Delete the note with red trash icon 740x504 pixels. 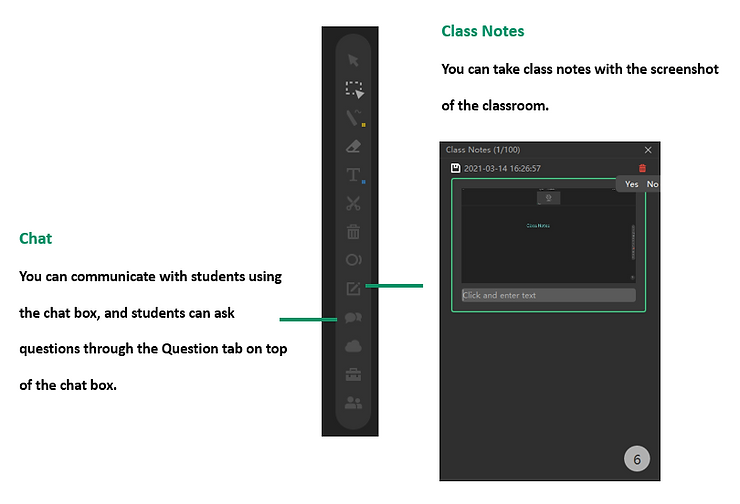click(642, 168)
